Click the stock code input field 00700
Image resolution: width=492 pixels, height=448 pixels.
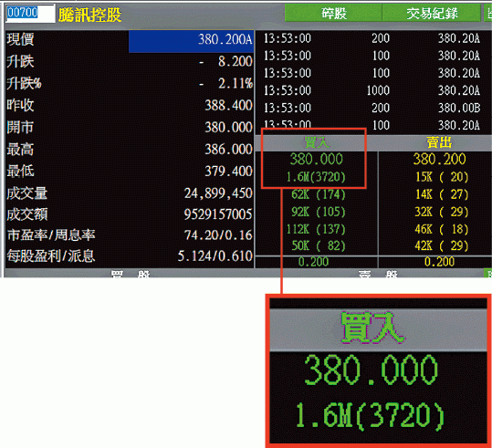pos(30,14)
